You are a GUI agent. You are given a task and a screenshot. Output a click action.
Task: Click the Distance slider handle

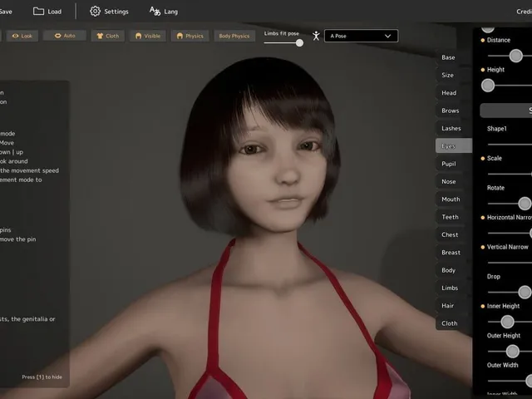515,56
